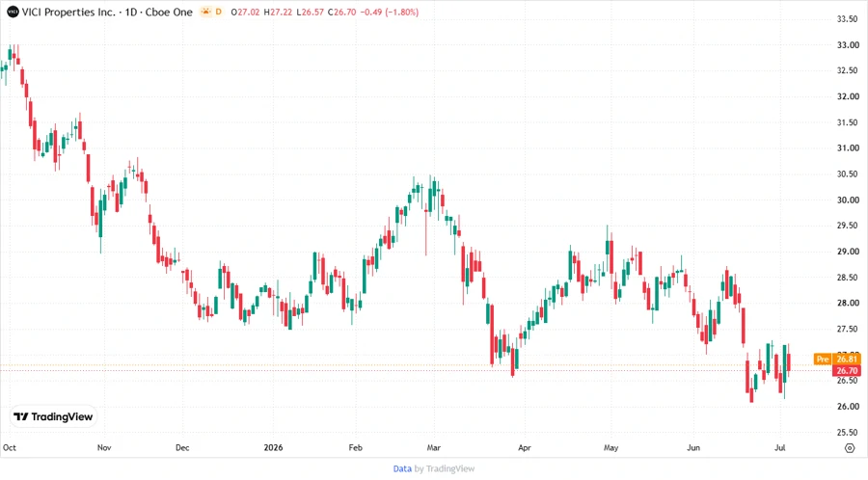Click the May time axis label

pyautogui.click(x=610, y=448)
